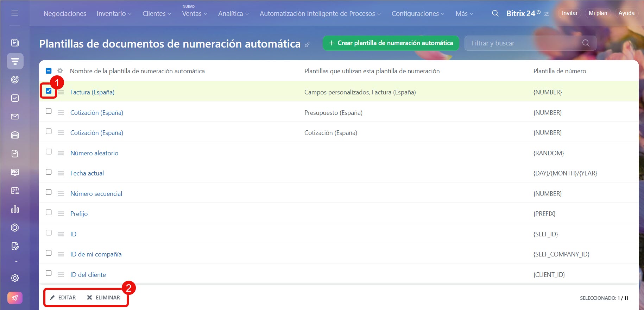Open the tasks checkmark icon in sidebar

(15, 98)
